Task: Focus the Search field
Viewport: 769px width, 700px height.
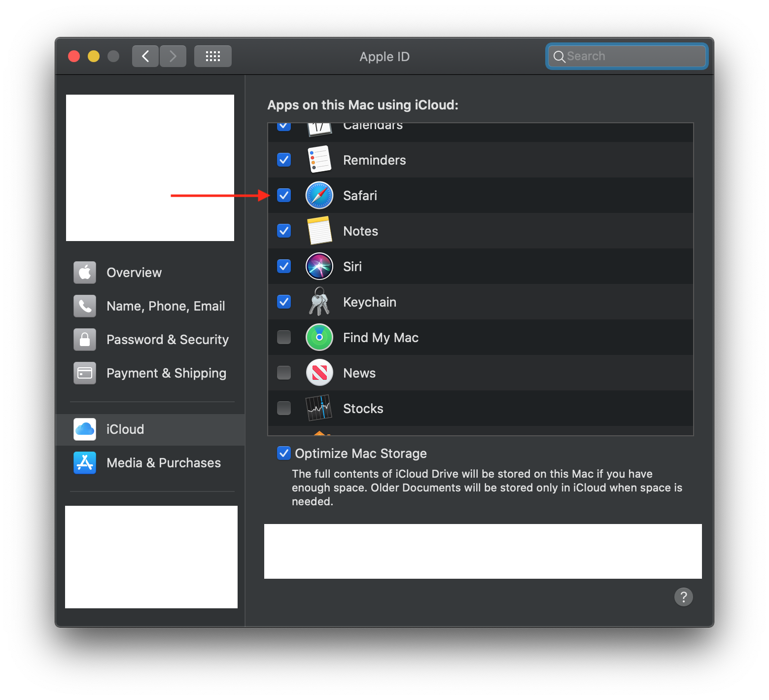Action: pos(627,56)
